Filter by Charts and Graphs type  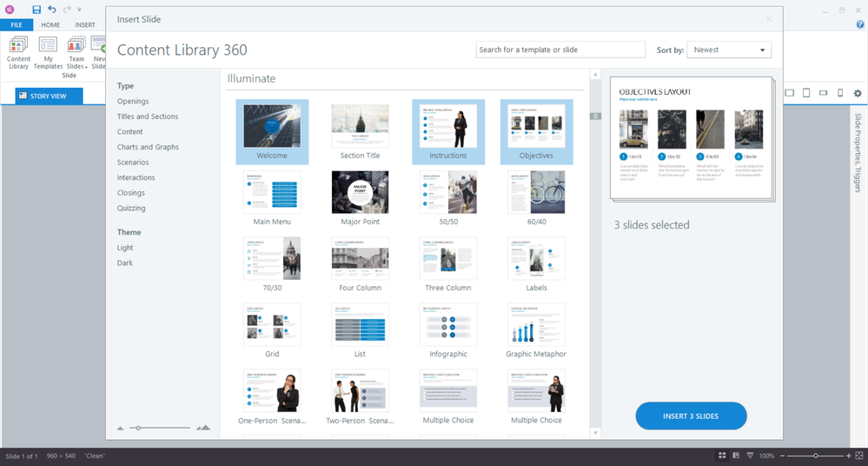[x=148, y=147]
